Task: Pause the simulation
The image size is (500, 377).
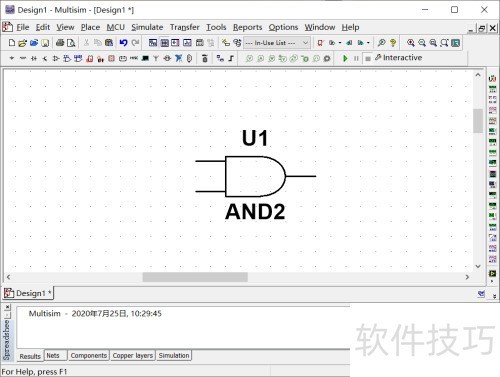Action: tap(356, 58)
